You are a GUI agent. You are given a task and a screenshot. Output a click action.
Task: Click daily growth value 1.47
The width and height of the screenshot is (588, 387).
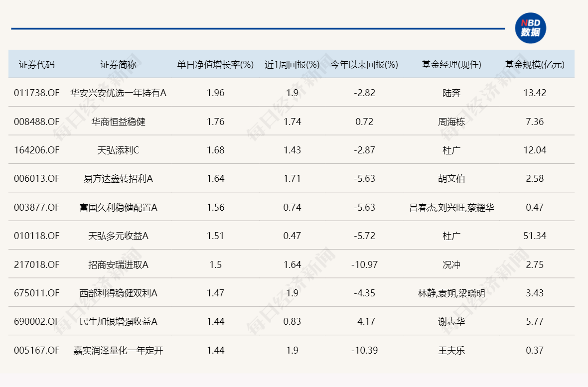point(216,293)
